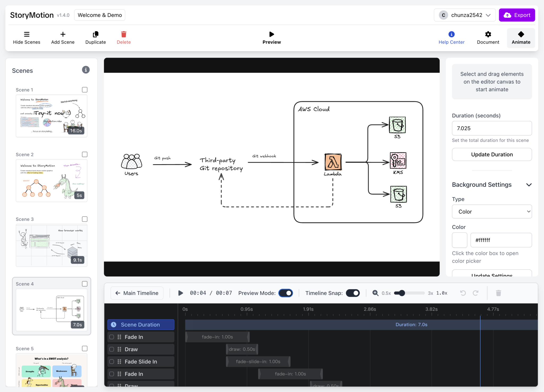Open the Help Center

(451, 38)
